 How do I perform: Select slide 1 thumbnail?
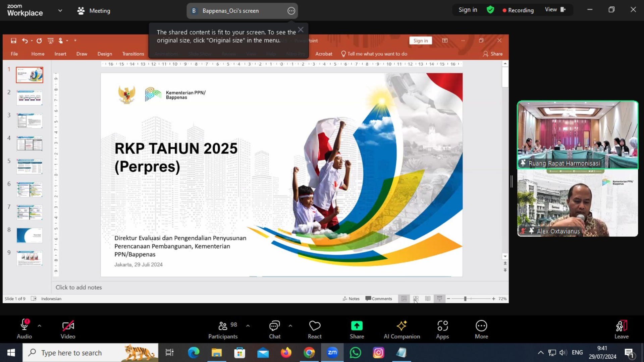30,75
